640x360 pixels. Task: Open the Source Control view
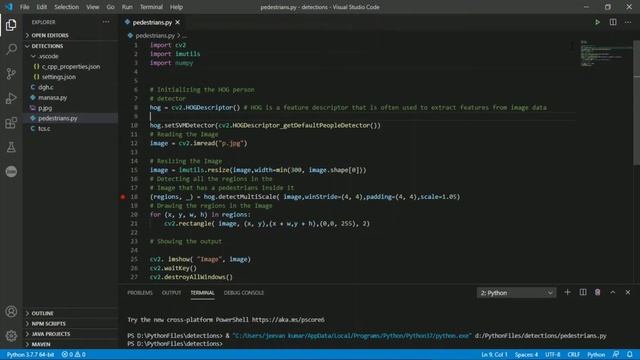11,74
